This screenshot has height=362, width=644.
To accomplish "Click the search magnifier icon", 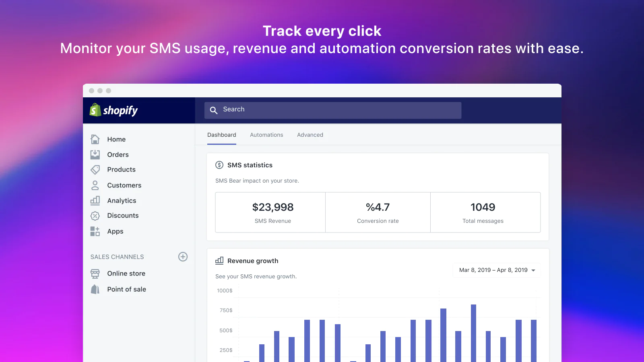I will [214, 110].
